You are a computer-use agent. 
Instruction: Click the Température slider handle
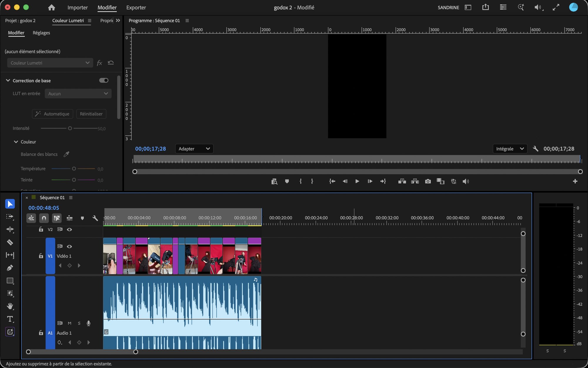(74, 169)
